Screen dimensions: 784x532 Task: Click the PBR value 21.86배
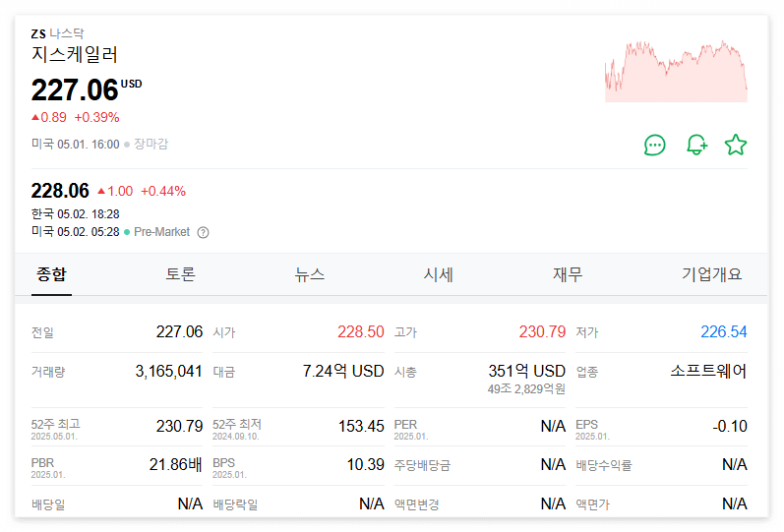tap(175, 465)
